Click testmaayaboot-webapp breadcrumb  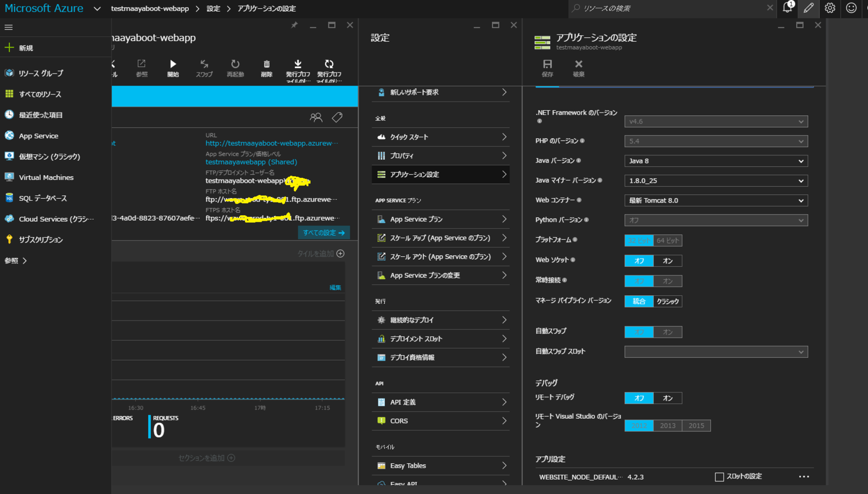(150, 9)
